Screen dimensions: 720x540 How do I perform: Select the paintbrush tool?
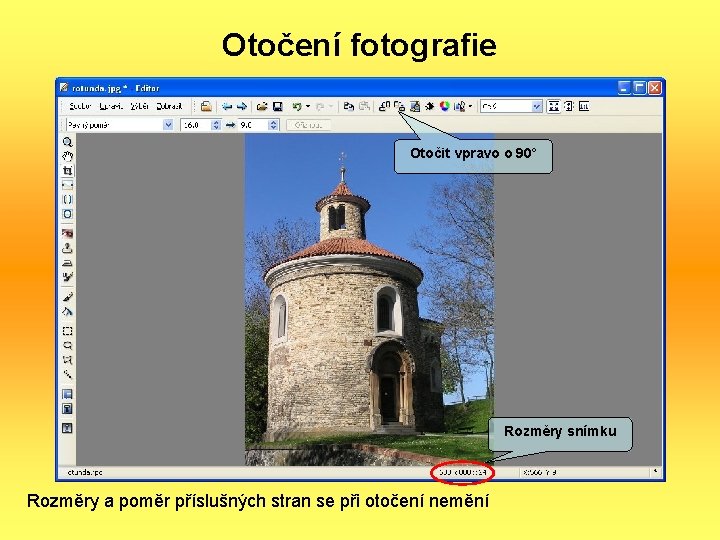[x=68, y=297]
